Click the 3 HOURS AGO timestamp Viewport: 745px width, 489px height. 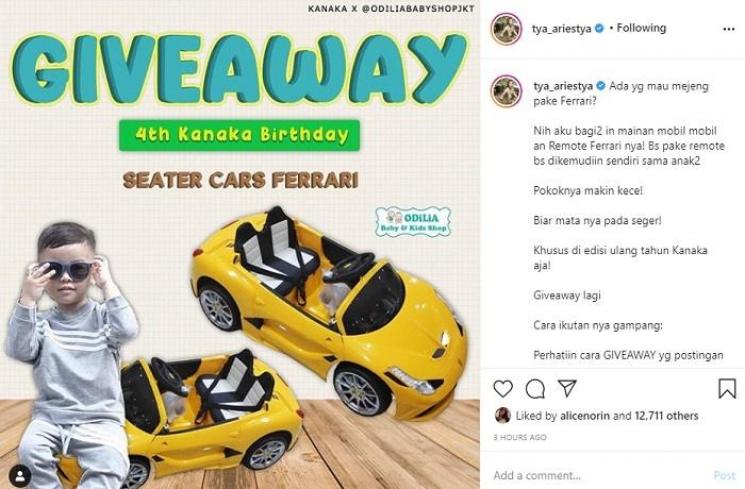520,437
